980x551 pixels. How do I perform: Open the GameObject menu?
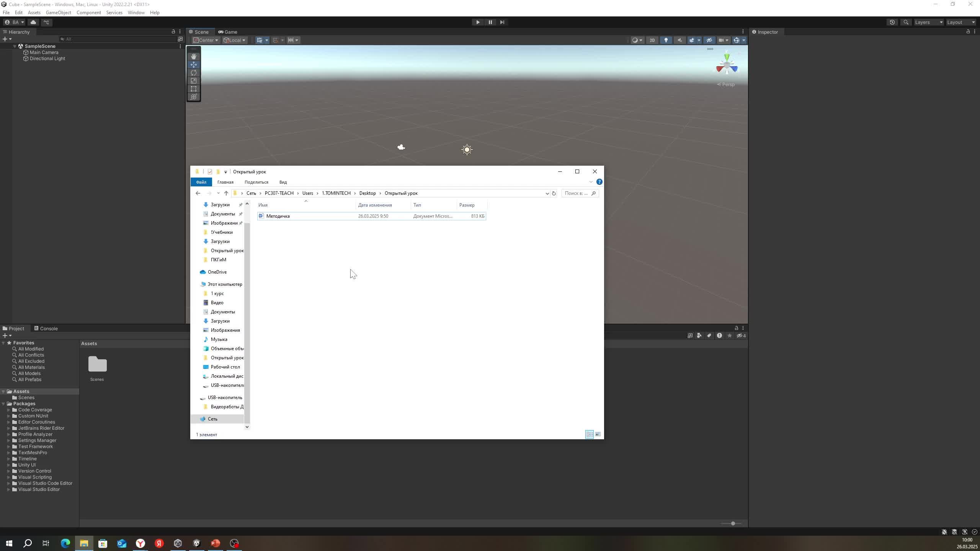[x=58, y=13]
